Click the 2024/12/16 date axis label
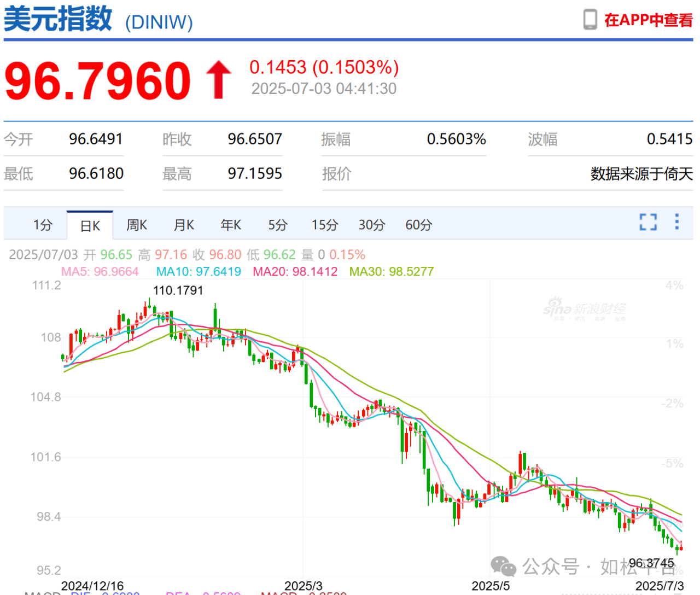The image size is (700, 595). click(92, 586)
